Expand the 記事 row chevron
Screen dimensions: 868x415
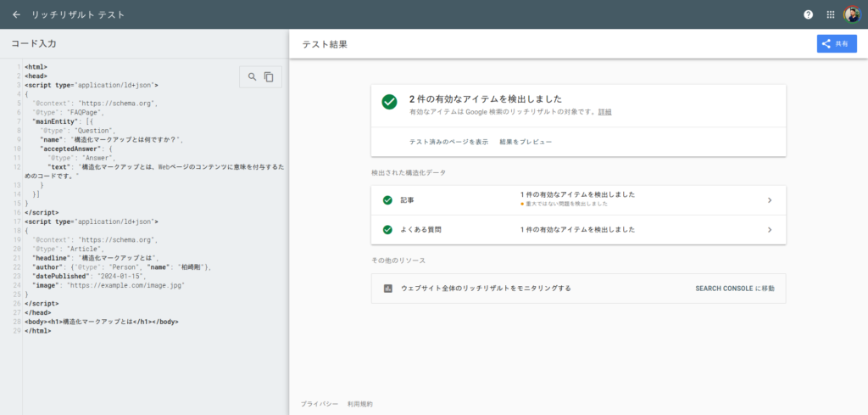tap(770, 200)
